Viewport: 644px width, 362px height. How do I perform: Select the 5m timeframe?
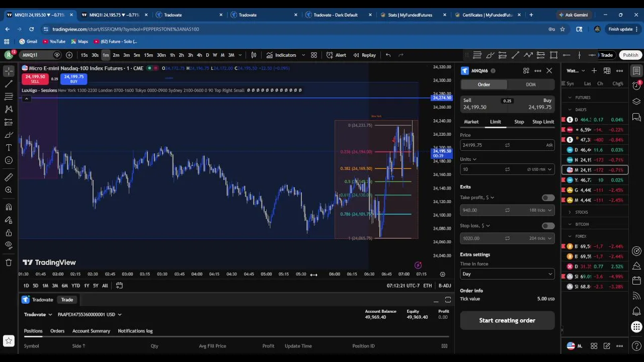pyautogui.click(x=136, y=55)
